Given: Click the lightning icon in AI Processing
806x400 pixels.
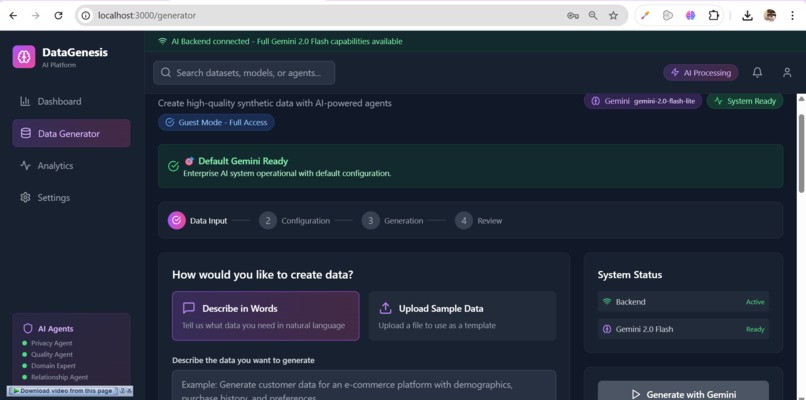Looking at the screenshot, I should pyautogui.click(x=675, y=72).
